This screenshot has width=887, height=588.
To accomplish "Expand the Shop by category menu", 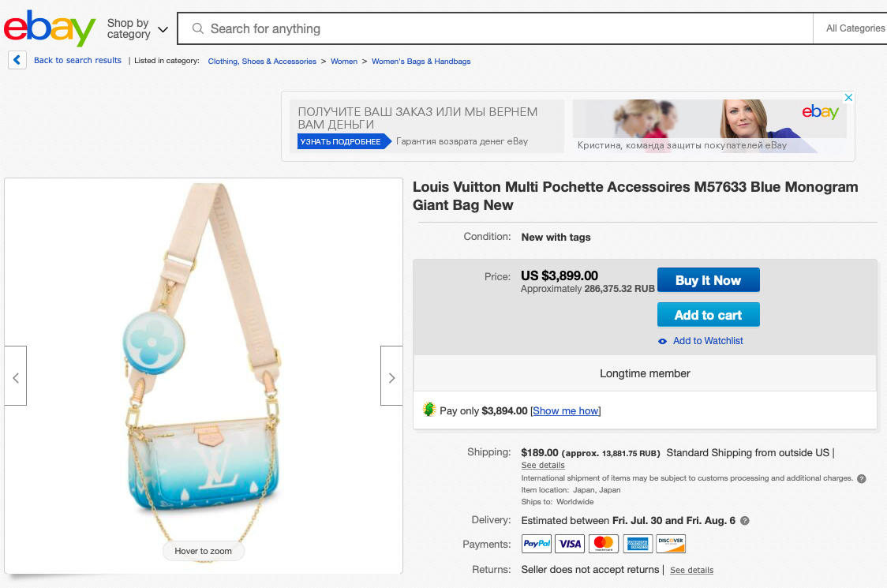I will pos(137,29).
